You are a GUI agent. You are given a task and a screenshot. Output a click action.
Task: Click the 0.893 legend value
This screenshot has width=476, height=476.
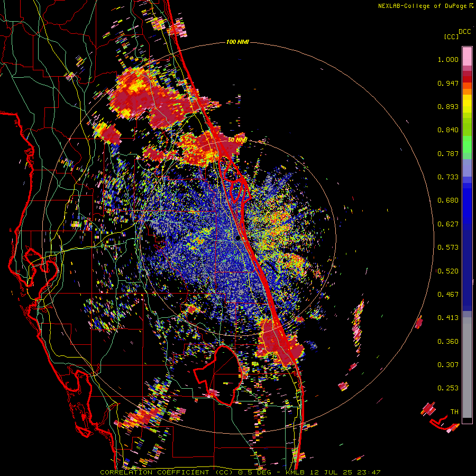[448, 106]
